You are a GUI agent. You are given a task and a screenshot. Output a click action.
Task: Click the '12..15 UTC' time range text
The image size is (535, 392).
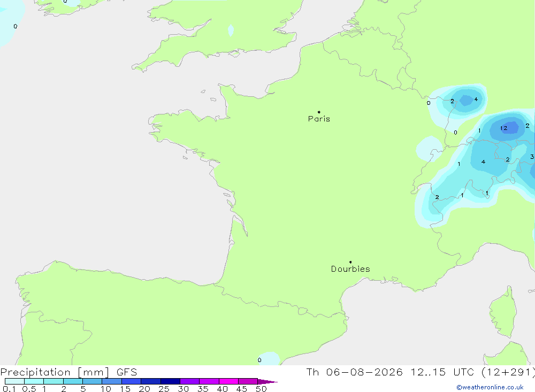[442, 372]
